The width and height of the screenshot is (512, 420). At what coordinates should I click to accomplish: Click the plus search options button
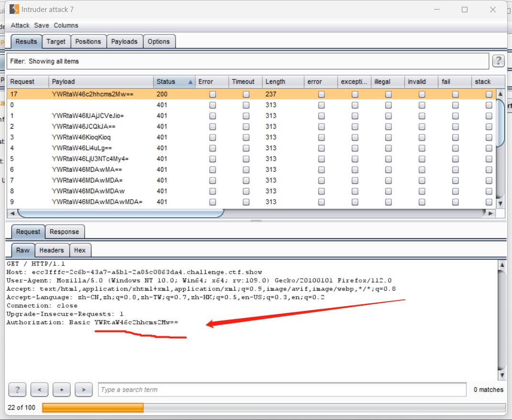[x=61, y=390]
